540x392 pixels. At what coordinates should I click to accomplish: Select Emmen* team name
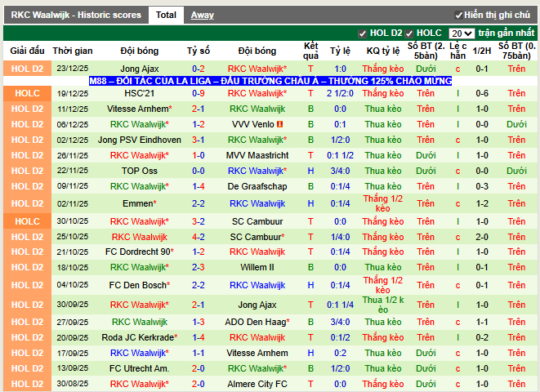pyautogui.click(x=140, y=203)
